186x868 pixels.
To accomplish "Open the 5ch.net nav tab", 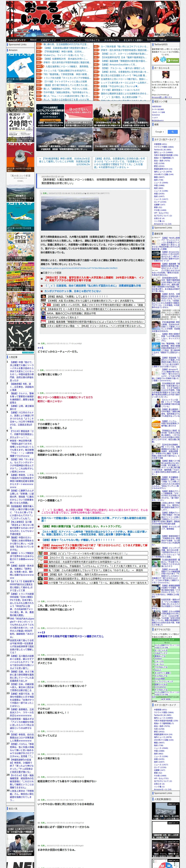I will 151,40.
